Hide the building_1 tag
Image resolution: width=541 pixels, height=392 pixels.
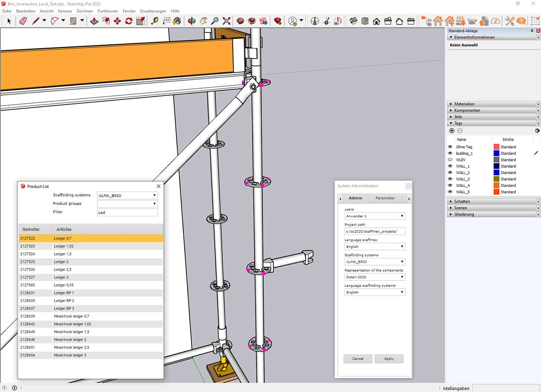tap(450, 153)
